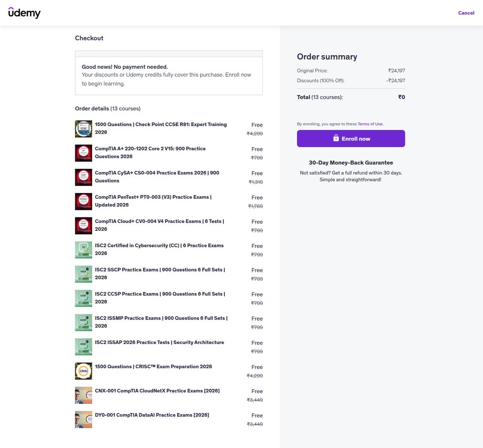This screenshot has height=448, width=483.
Task: Select the 'CompTIA CySA+ CS0-004 Practice Exams' title
Action: pos(157,176)
